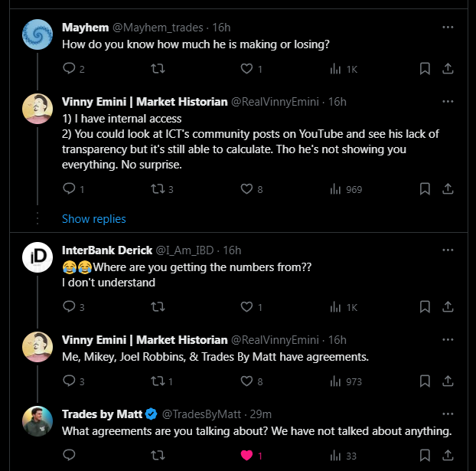Open Mayhem's spiral avatar
476x471 pixels.
[37, 34]
